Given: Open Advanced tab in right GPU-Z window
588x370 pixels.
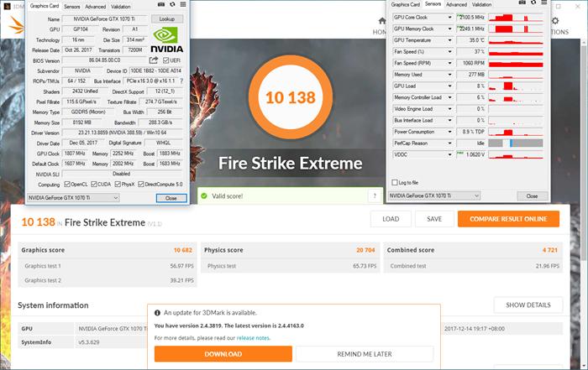Looking at the screenshot, I should point(456,4).
